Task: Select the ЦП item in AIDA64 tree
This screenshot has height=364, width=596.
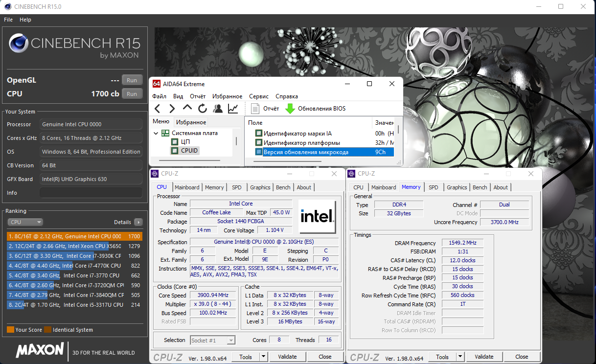Action: (x=185, y=142)
